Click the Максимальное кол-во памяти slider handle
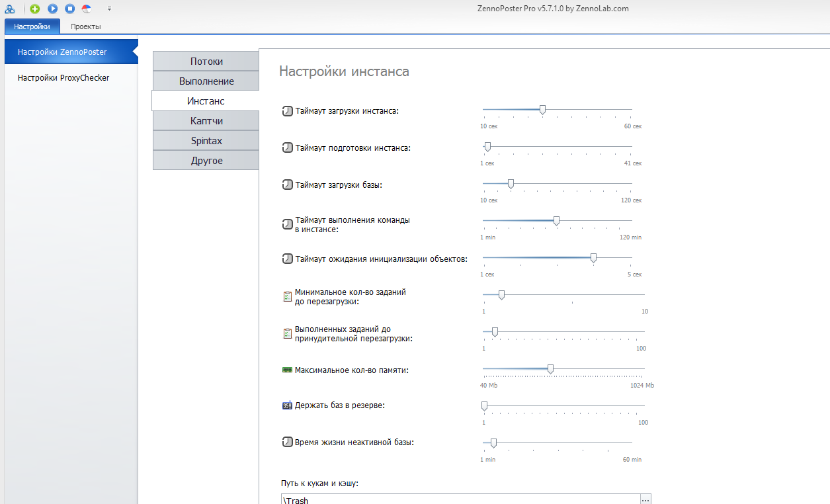The height and width of the screenshot is (504, 830). 550,369
